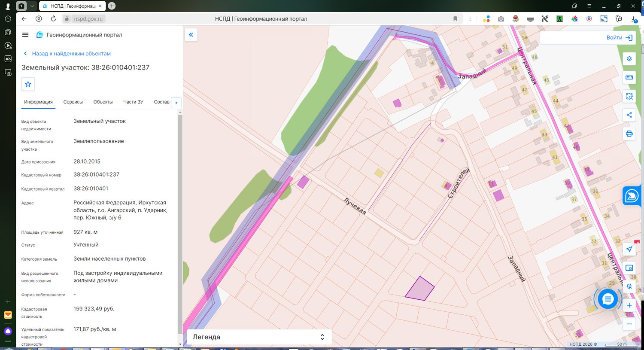Switch to the Объекты tab
644x350 pixels.
[103, 102]
